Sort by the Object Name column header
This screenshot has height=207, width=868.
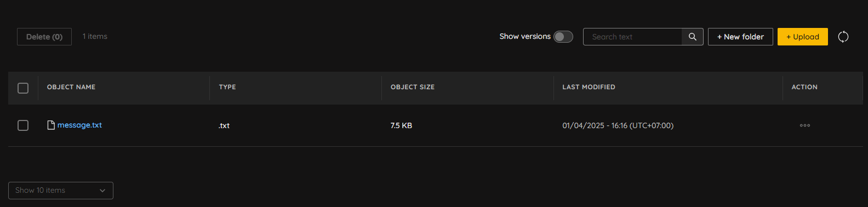pyautogui.click(x=71, y=87)
